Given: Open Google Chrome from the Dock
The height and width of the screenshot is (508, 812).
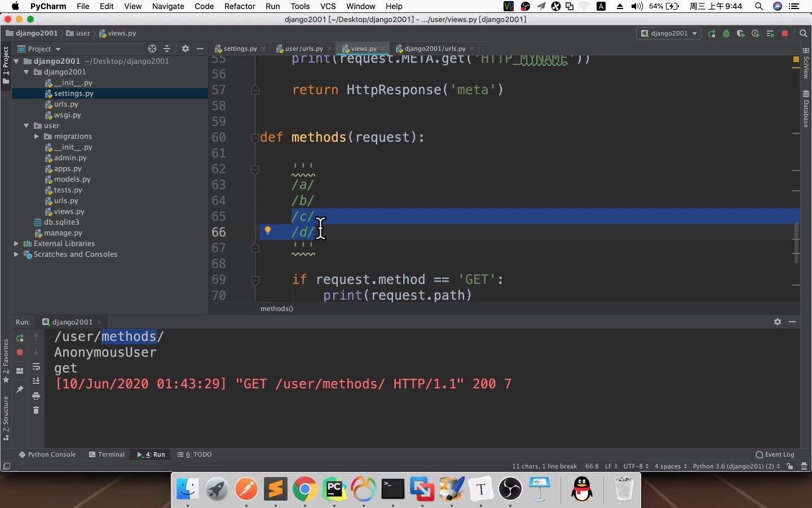Looking at the screenshot, I should coord(304,489).
